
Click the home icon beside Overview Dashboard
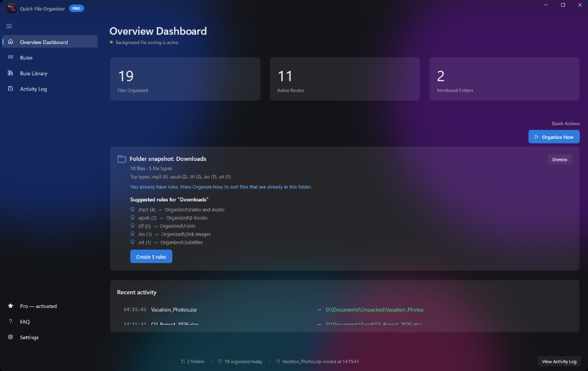10,42
